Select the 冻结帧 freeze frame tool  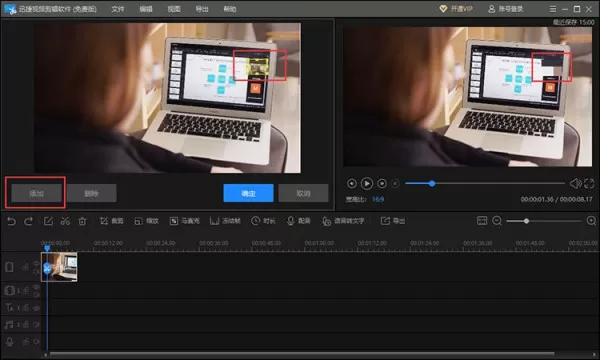(x=225, y=221)
